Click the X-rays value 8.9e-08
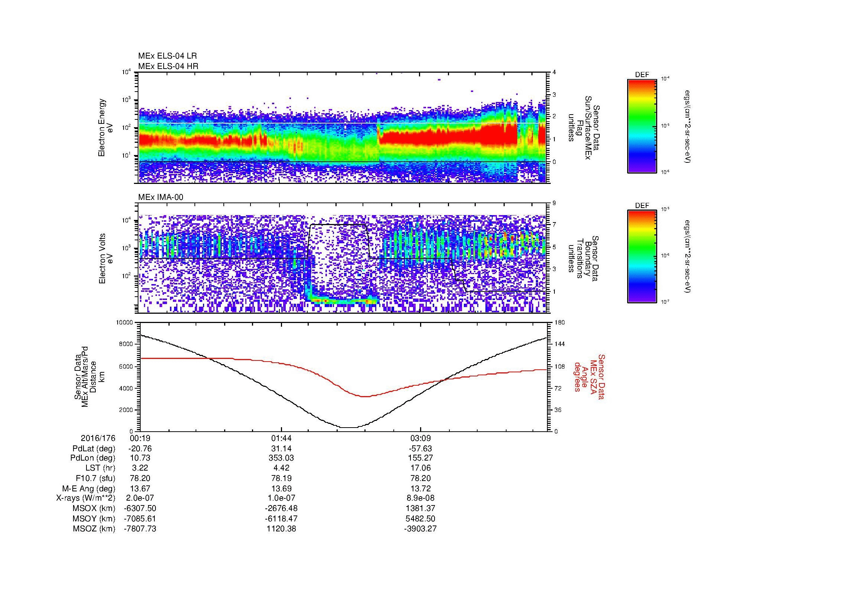This screenshot has width=868, height=613. 420,498
